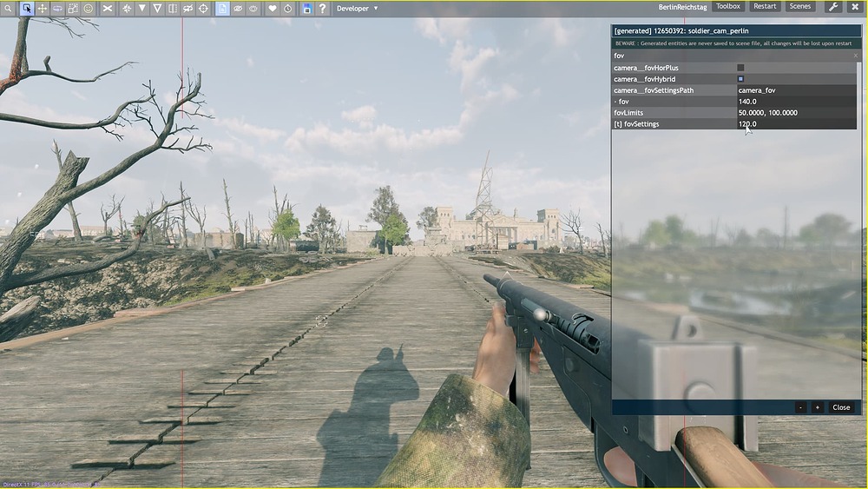Click the camera__fovHybrid property label

tap(644, 79)
